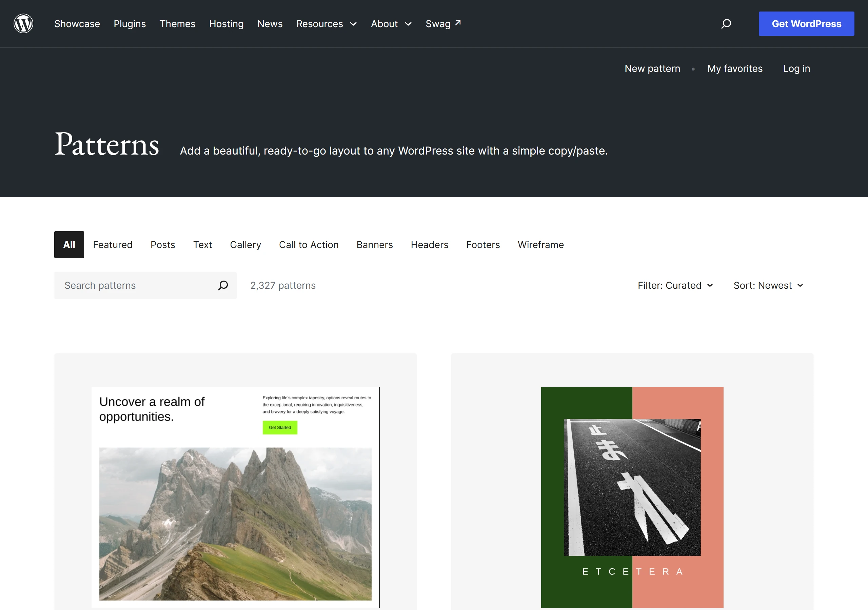This screenshot has width=868, height=610.
Task: Go to the Plugins page
Action: coord(130,24)
